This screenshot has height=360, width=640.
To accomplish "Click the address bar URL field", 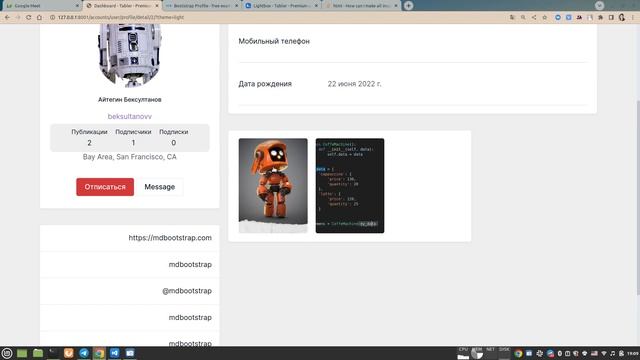I will (x=278, y=18).
